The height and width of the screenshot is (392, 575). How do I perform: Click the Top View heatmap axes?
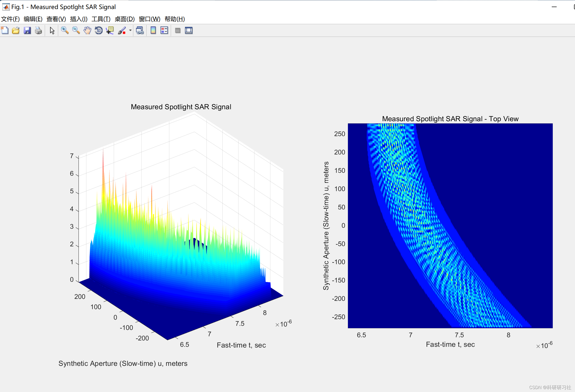point(450,225)
